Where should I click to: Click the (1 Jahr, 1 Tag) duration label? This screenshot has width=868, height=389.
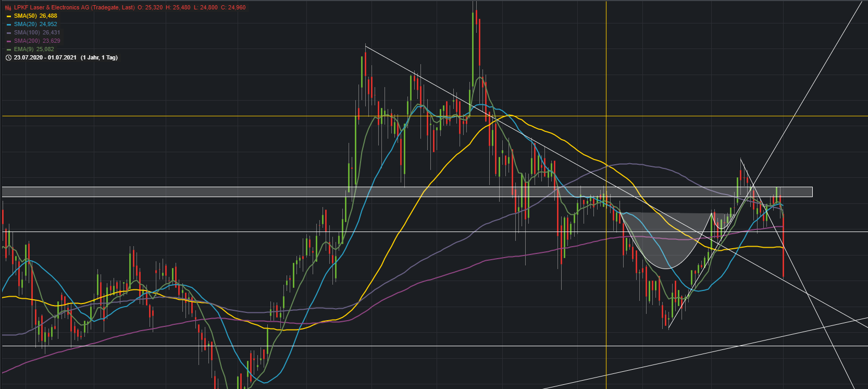tap(99, 58)
